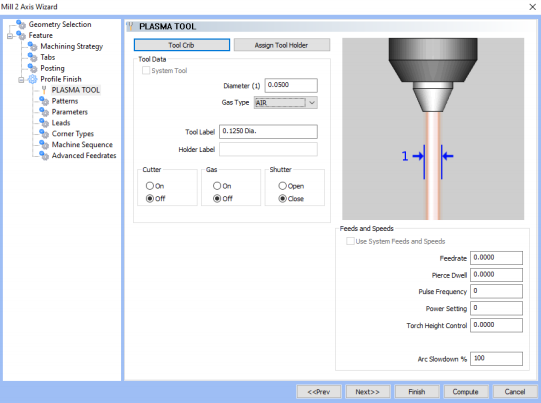Image resolution: width=541 pixels, height=403 pixels.
Task: Click the PLASMA TOOL header icon
Action: (x=130, y=26)
